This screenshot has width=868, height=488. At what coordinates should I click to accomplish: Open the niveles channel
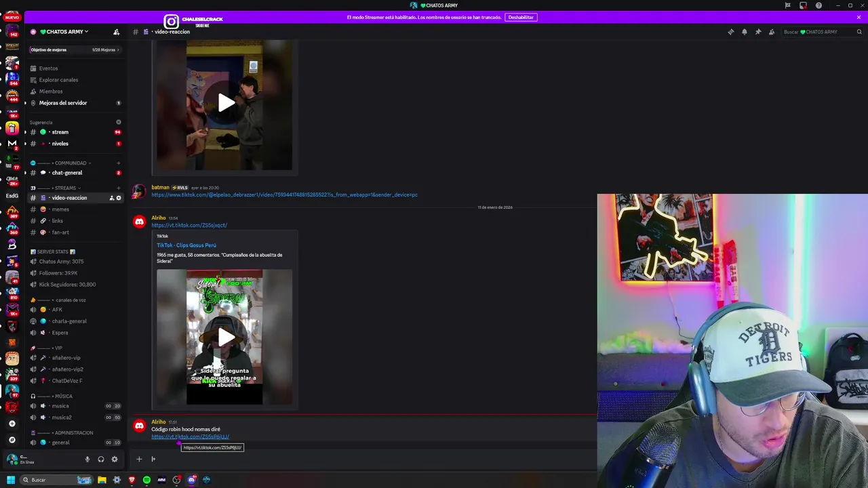tap(75, 144)
